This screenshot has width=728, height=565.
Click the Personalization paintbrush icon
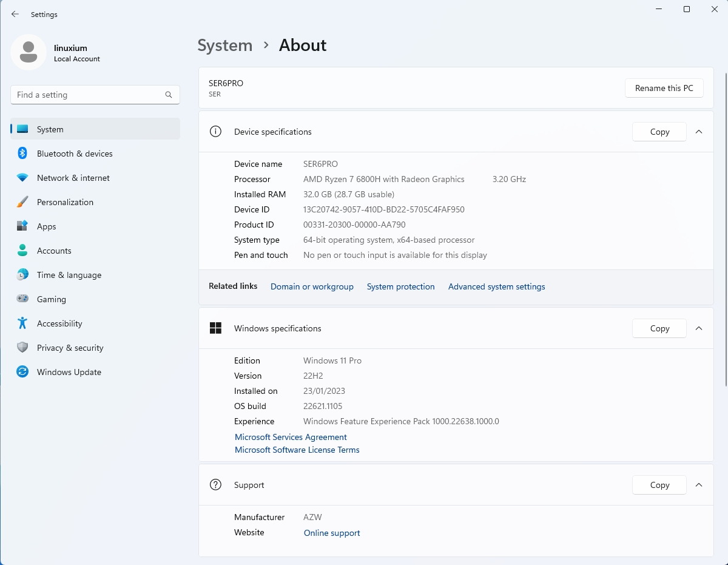coord(22,202)
